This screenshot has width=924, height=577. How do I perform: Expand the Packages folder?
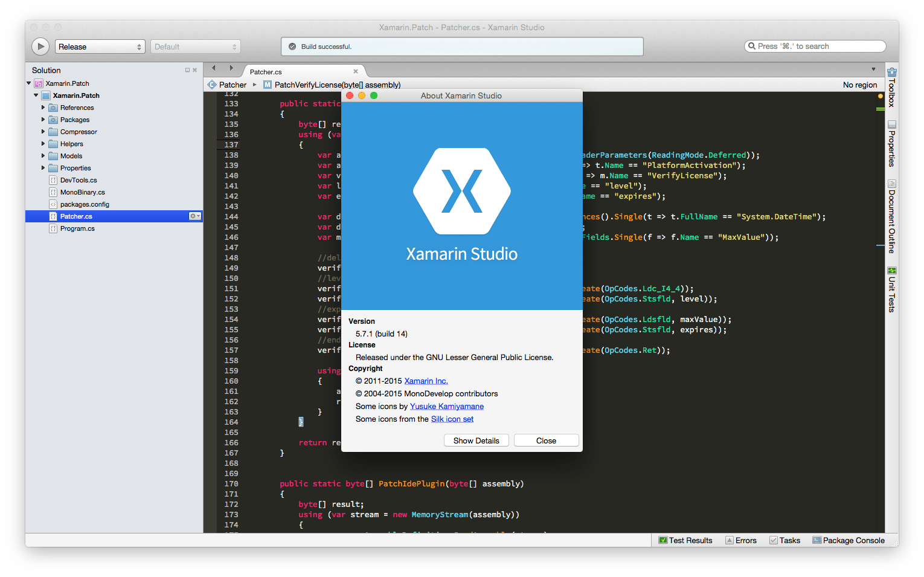click(43, 120)
